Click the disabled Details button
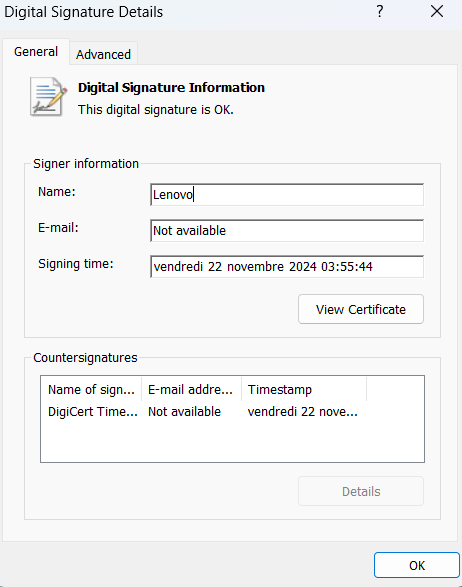This screenshot has height=587, width=462. pos(361,491)
